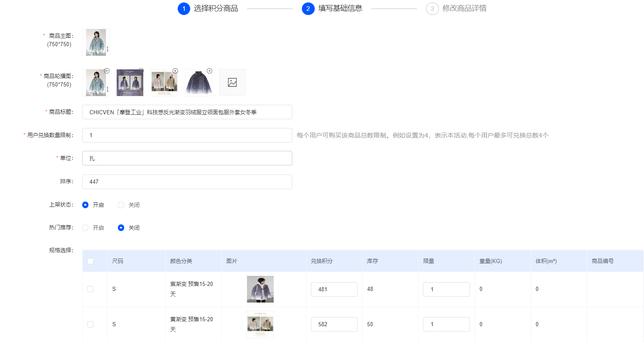
Task: Select first carousel thumbnail of blue jacket
Action: 96,83
